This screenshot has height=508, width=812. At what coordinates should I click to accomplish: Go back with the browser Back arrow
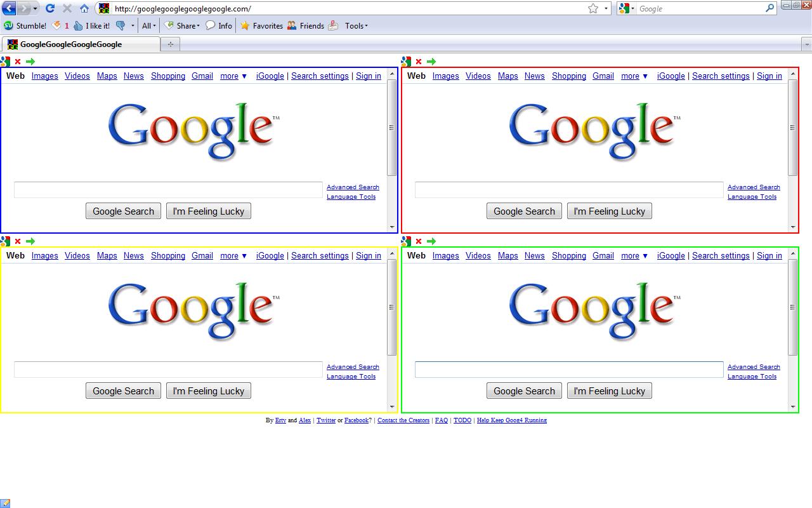[x=9, y=8]
